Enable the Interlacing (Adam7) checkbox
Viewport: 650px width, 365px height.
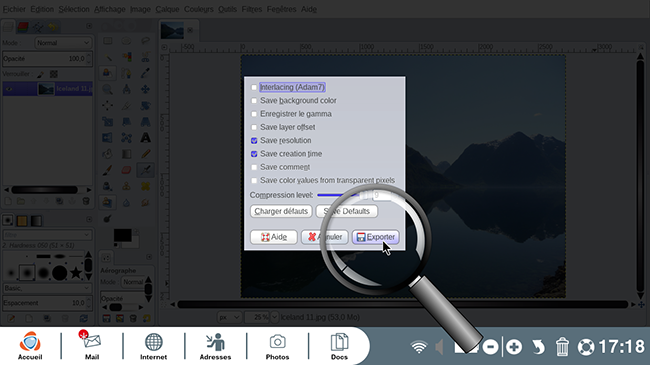(254, 87)
